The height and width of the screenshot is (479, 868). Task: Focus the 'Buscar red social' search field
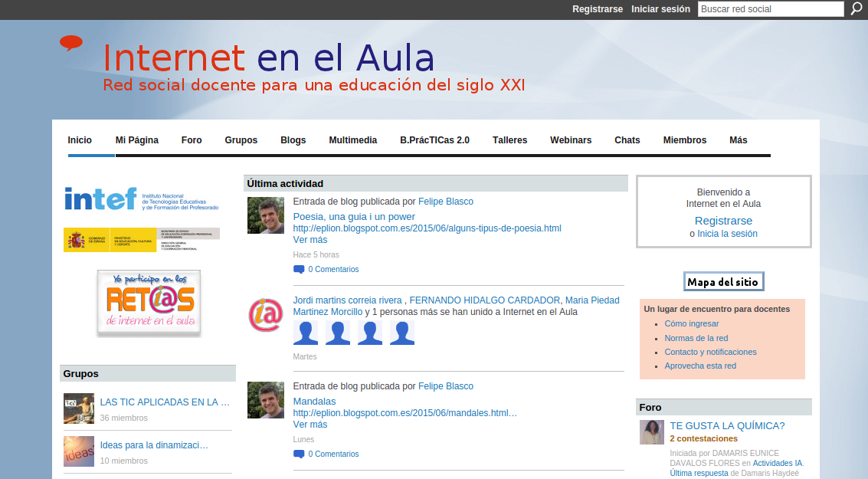pos(770,9)
